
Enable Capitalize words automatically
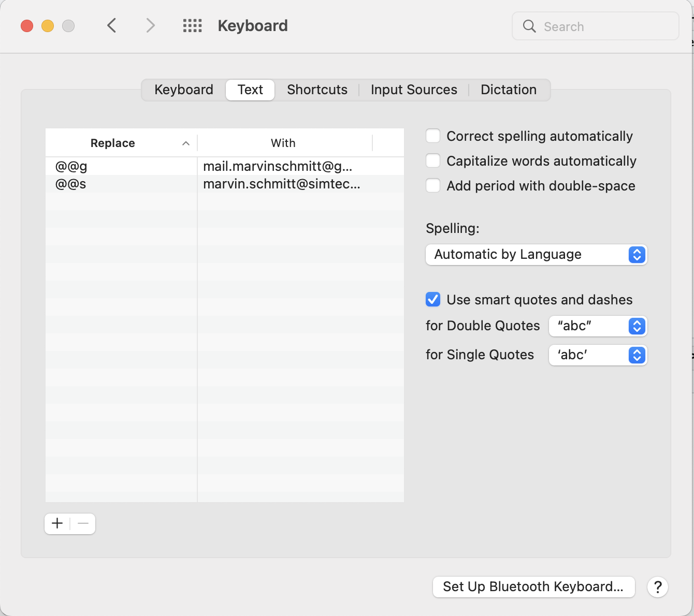(433, 161)
